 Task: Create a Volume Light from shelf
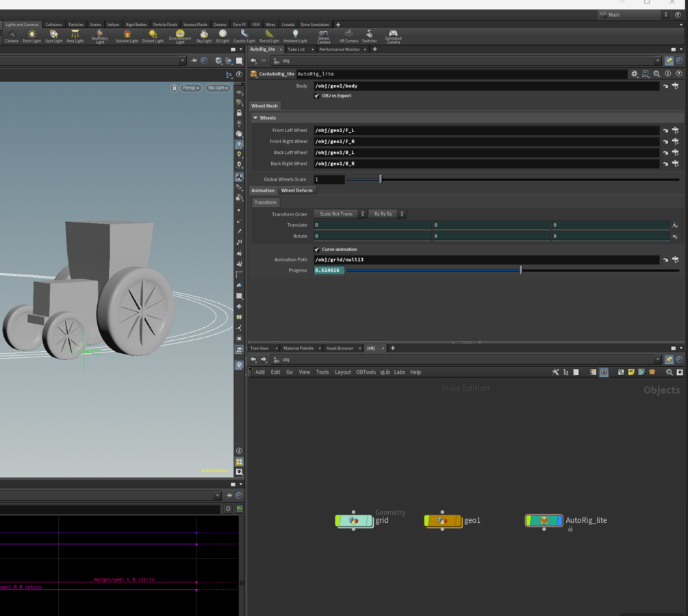pos(127,36)
